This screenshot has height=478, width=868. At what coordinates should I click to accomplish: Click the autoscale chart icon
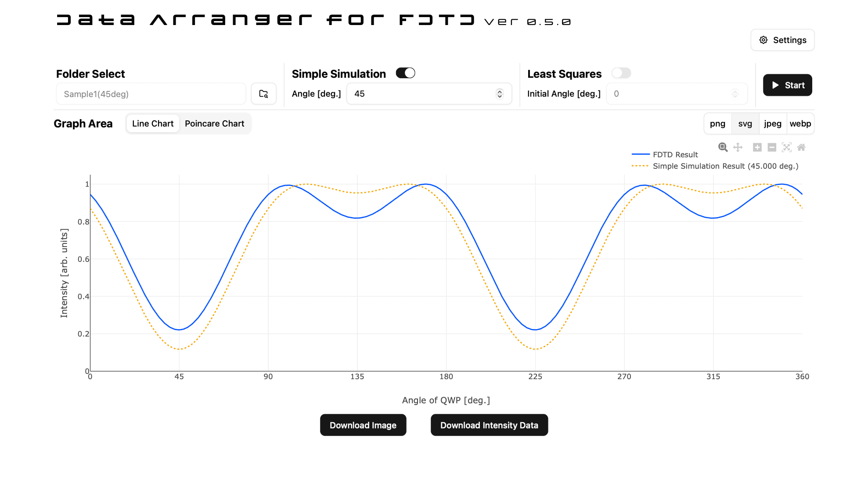[x=787, y=147]
